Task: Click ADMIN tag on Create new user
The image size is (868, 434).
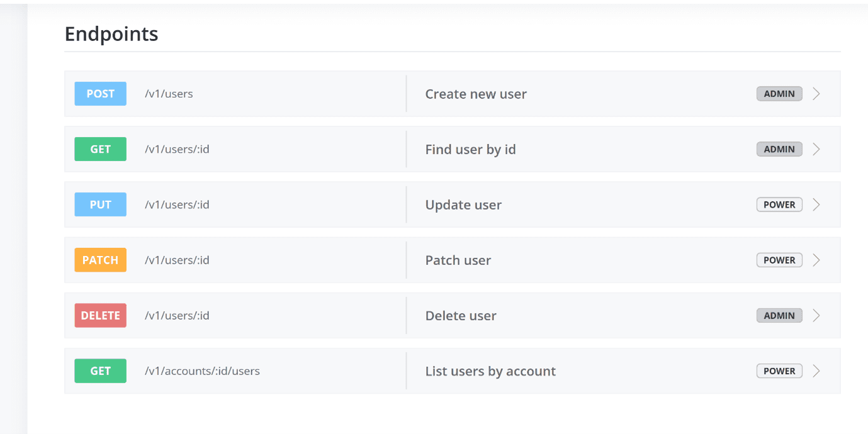Action: pos(779,94)
